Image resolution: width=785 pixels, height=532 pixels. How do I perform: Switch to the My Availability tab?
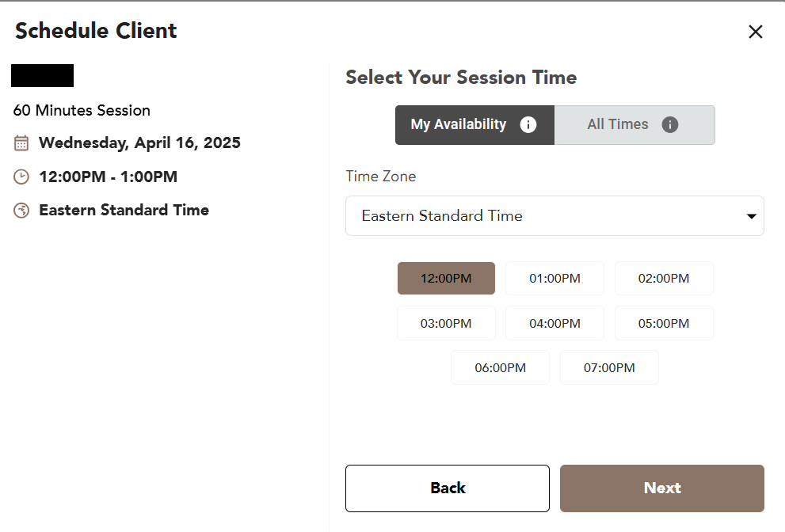coord(459,125)
